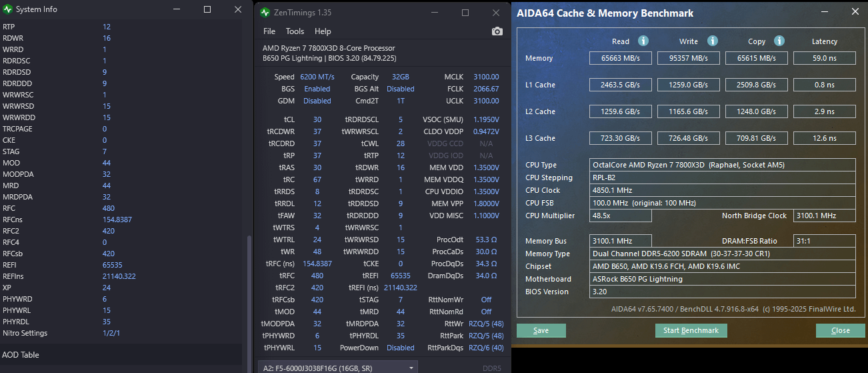Click the L1 Cache read 2463.5 GB/s field
Image resolution: width=868 pixels, height=373 pixels.
[x=620, y=85]
